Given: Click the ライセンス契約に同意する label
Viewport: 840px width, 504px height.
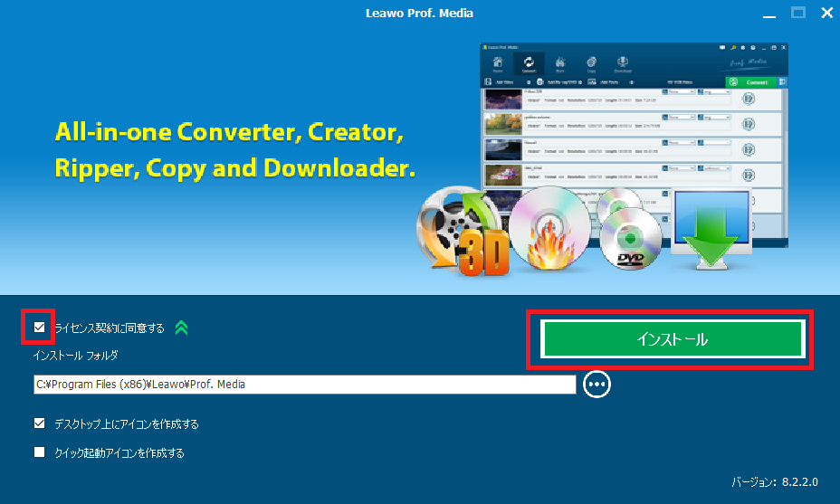Looking at the screenshot, I should [110, 328].
